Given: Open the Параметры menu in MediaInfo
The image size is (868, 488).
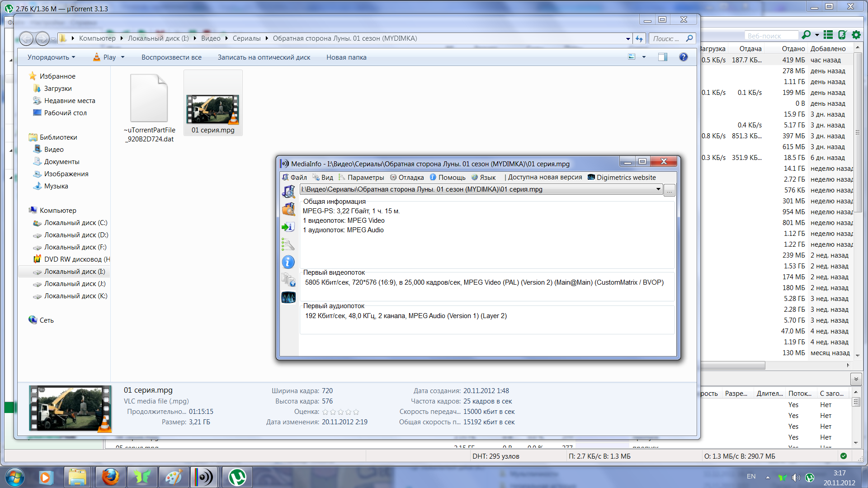Looking at the screenshot, I should tap(365, 178).
